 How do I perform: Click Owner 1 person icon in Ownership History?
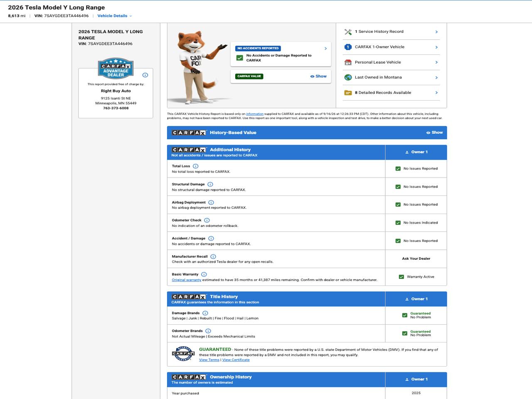pyautogui.click(x=407, y=379)
